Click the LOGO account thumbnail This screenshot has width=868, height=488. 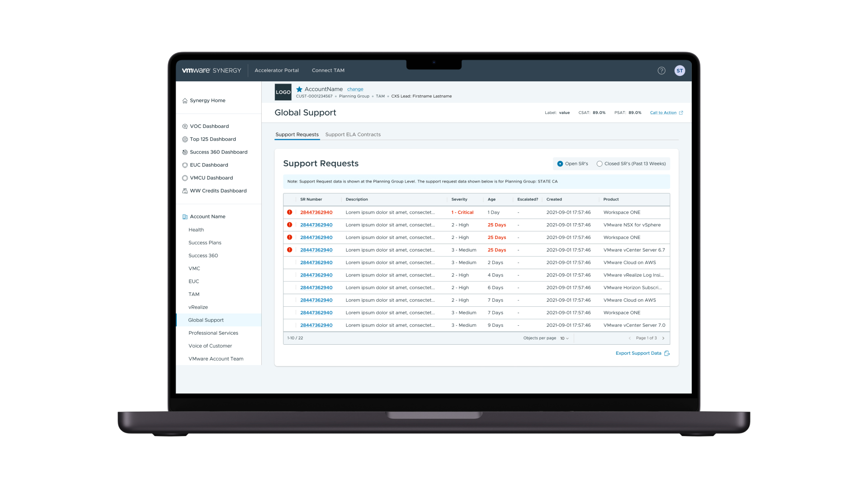coord(283,92)
